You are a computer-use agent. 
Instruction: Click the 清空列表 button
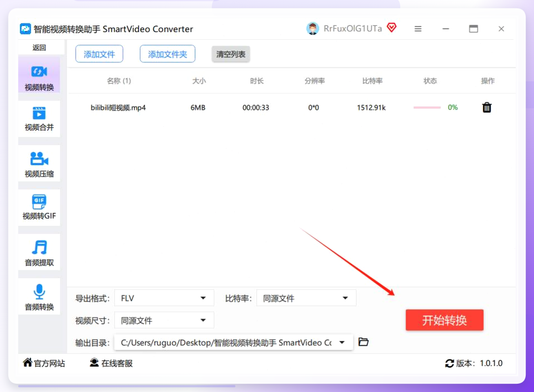click(x=231, y=54)
